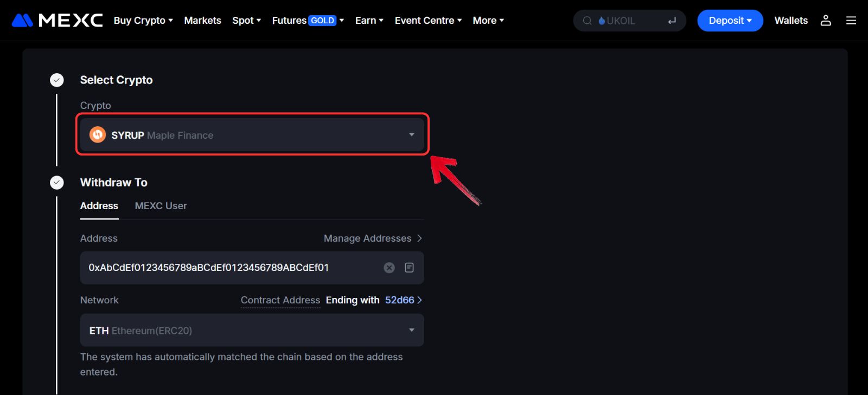Click the MEXC logo
Image resolution: width=868 pixels, height=395 pixels.
click(57, 21)
